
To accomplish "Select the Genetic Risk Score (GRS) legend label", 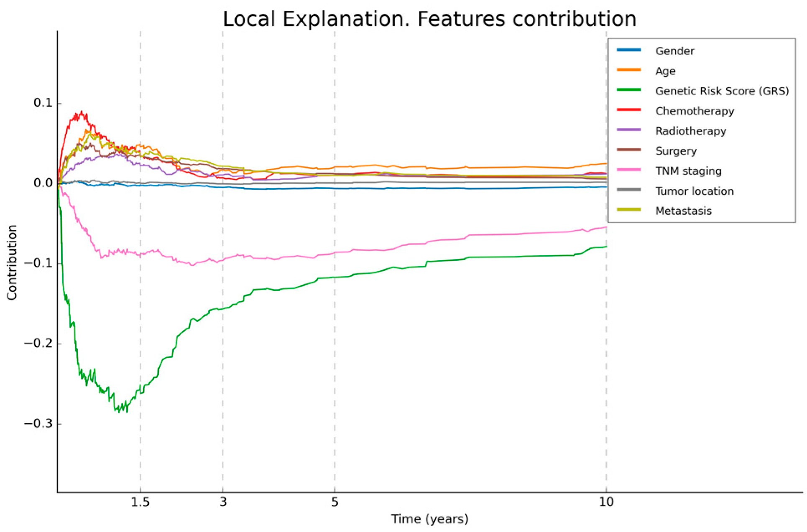I will (722, 91).
